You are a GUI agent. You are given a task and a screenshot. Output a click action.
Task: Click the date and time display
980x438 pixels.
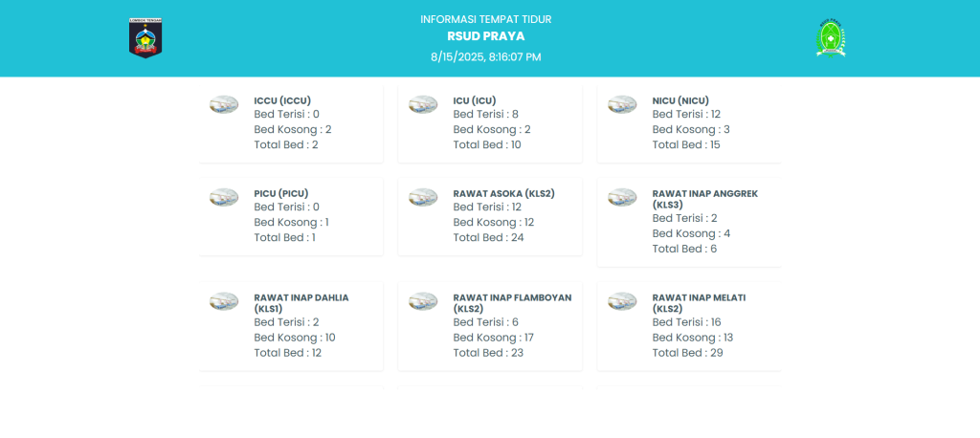click(x=486, y=56)
